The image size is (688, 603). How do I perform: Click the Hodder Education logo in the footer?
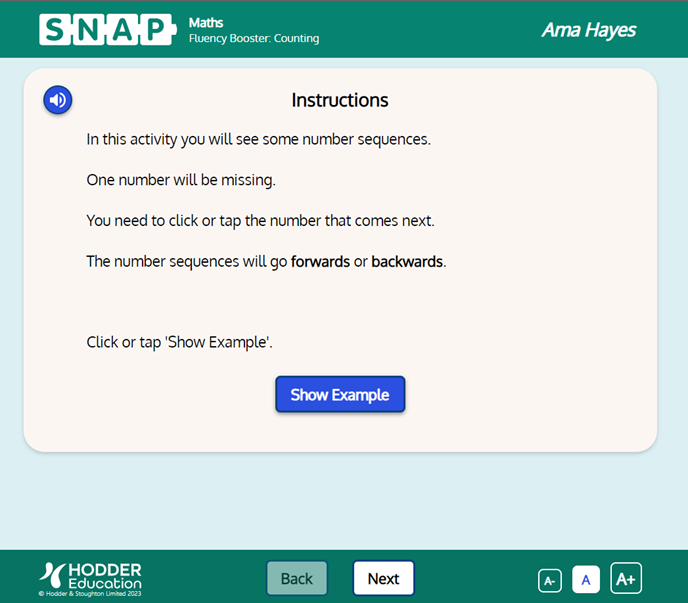tap(91, 575)
